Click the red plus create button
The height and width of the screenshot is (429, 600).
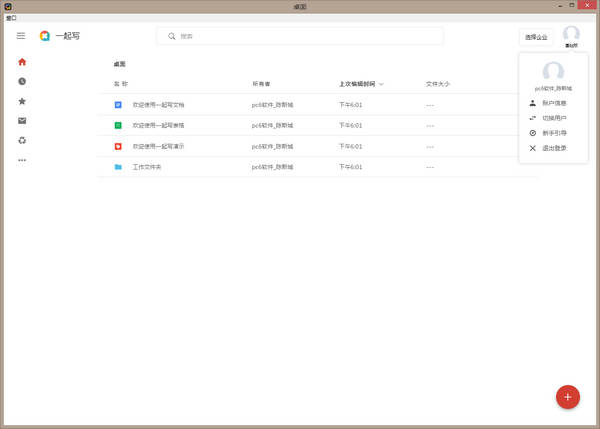568,396
